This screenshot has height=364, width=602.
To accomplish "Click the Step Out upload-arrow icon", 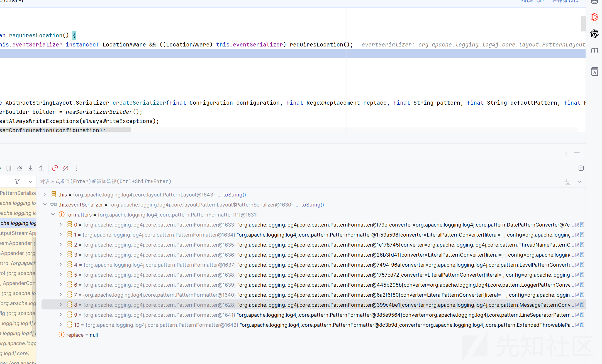I will [41, 168].
